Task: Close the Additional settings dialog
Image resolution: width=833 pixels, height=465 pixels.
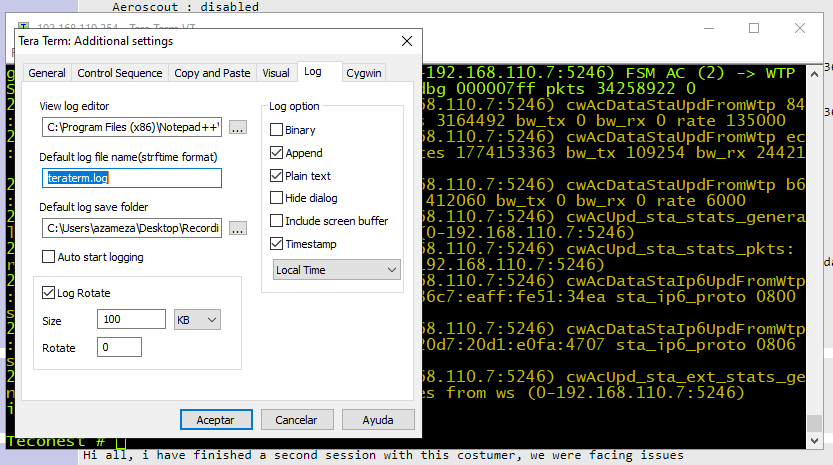Action: 407,41
